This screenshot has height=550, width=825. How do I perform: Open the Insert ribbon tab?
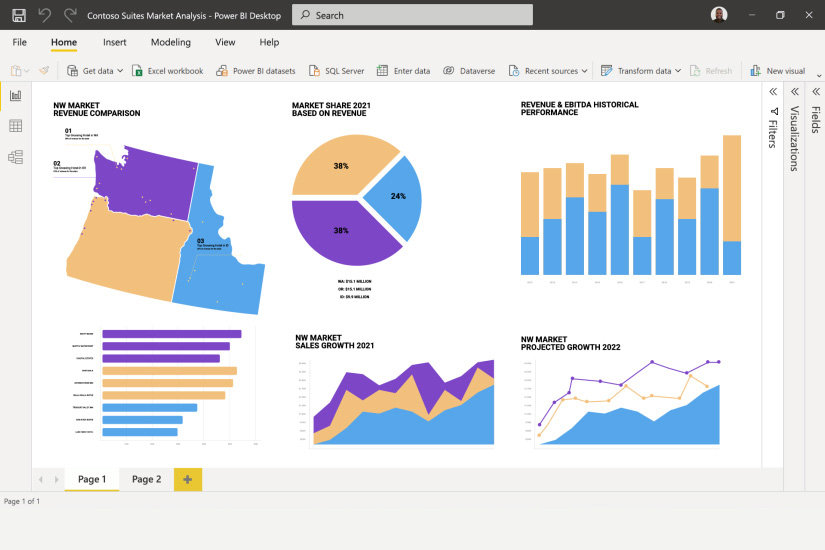coord(114,43)
